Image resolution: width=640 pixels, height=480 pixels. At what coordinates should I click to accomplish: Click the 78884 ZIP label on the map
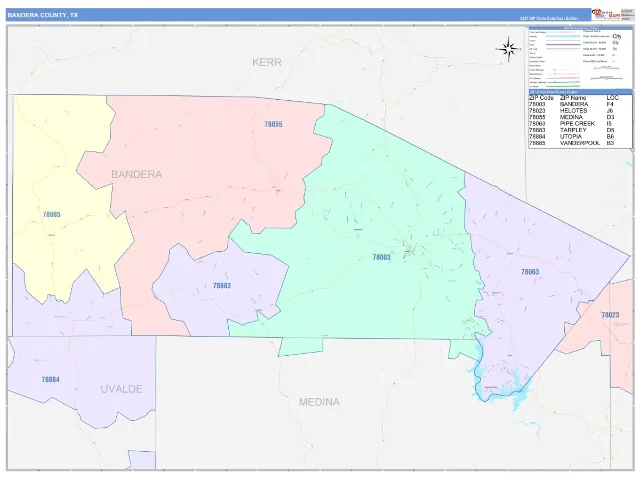pyautogui.click(x=50, y=380)
